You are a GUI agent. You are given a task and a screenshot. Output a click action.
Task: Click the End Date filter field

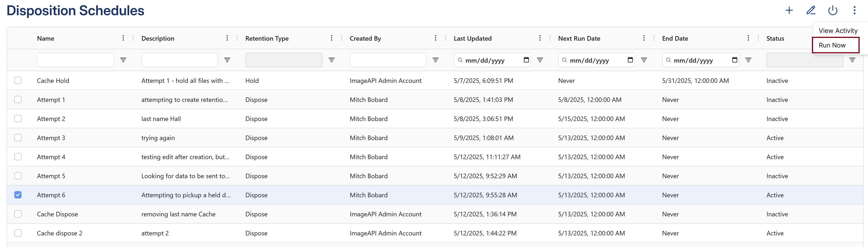(700, 60)
